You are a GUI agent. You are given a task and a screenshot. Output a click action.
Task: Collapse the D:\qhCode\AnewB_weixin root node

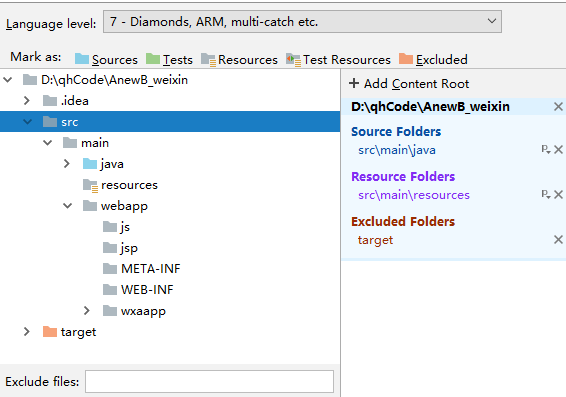point(8,80)
